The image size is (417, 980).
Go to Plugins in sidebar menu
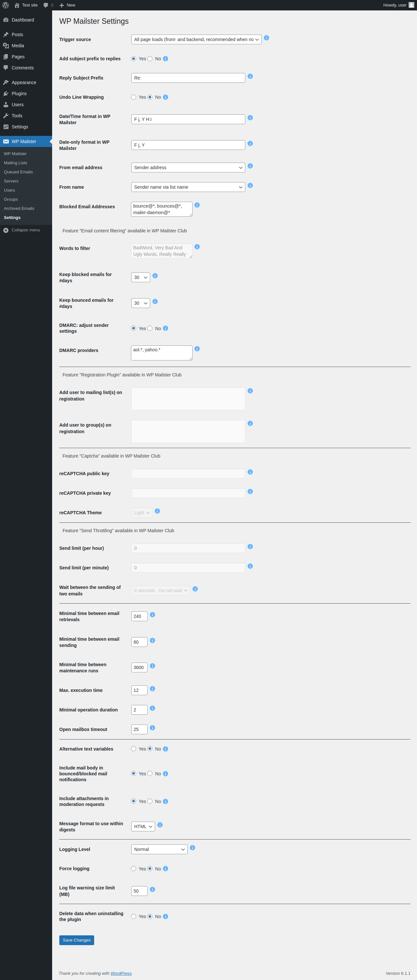pos(19,94)
